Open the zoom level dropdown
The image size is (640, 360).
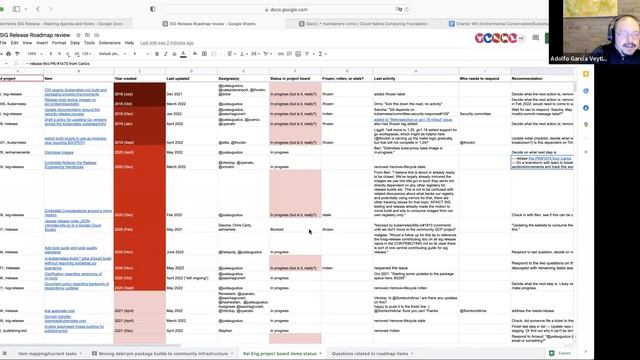tap(34, 54)
